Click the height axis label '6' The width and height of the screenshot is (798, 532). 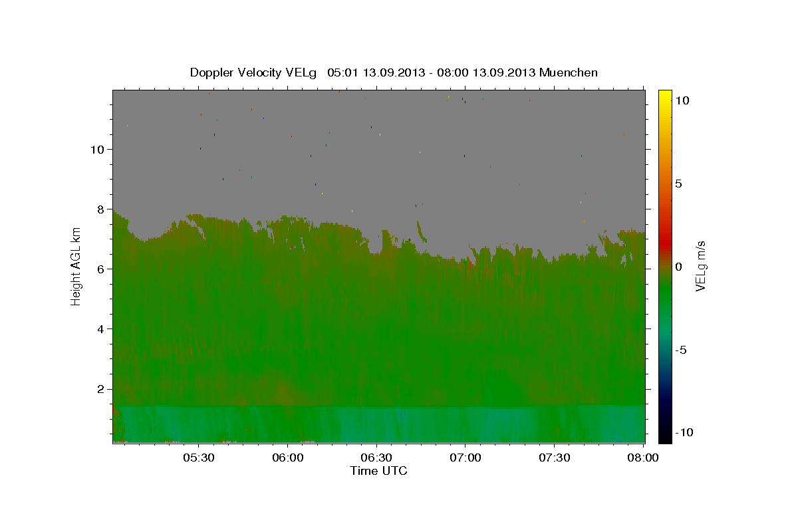tap(101, 269)
